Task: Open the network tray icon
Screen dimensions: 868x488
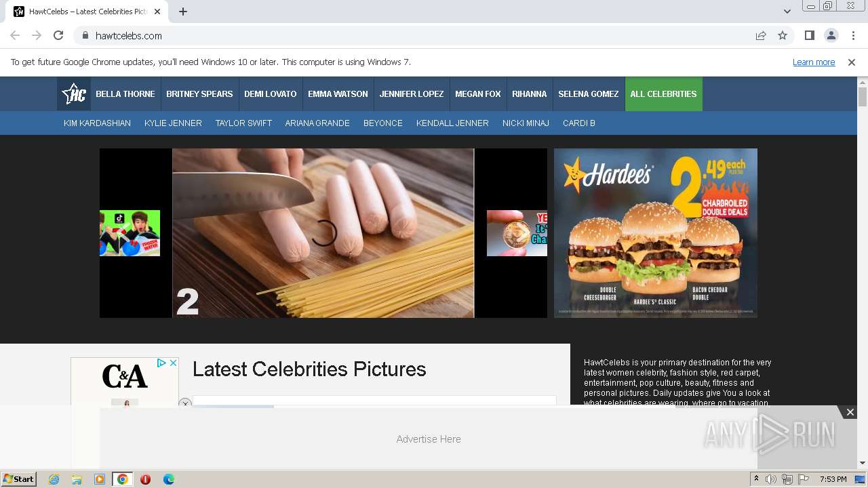Action: click(787, 479)
